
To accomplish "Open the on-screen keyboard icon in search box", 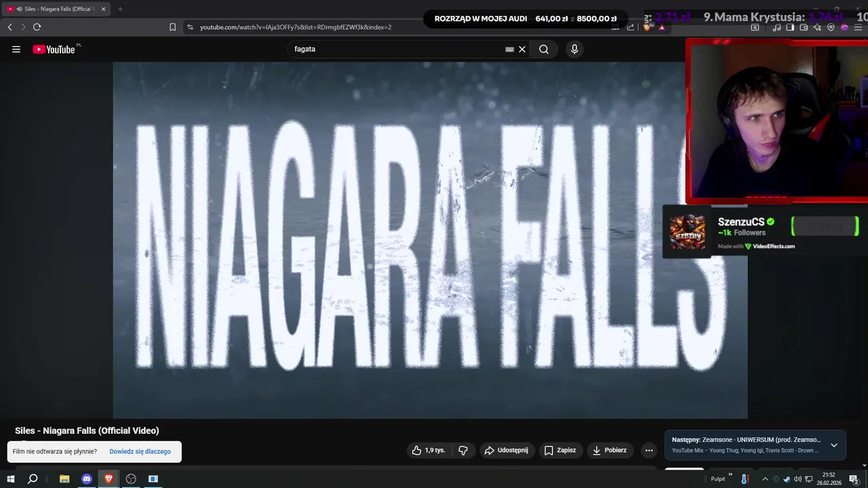I will click(x=509, y=49).
